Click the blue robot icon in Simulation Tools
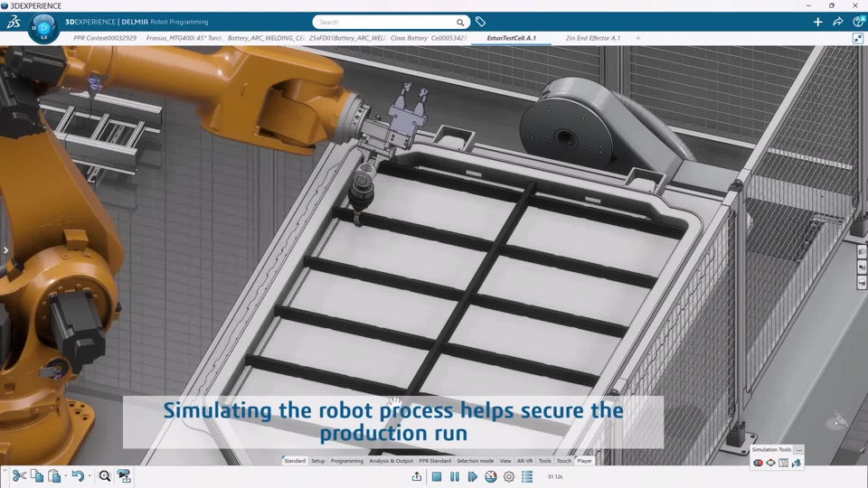This screenshot has height=488, width=868. (796, 463)
